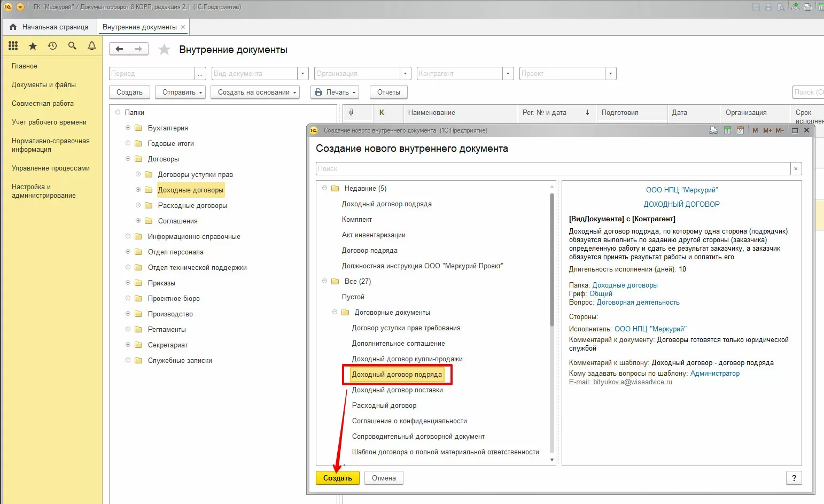The height and width of the screenshot is (504, 824).
Task: Click the yellow Создать button in dialog
Action: pos(338,478)
